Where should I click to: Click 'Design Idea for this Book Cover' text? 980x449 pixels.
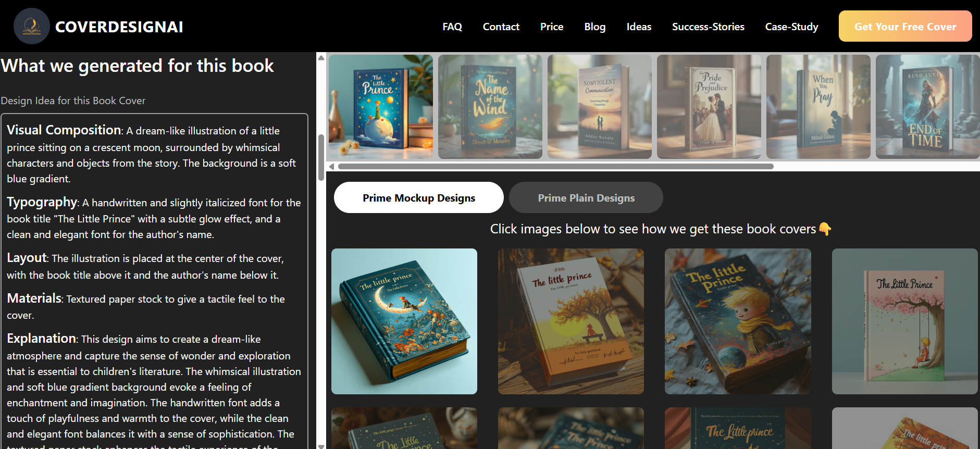73,101
